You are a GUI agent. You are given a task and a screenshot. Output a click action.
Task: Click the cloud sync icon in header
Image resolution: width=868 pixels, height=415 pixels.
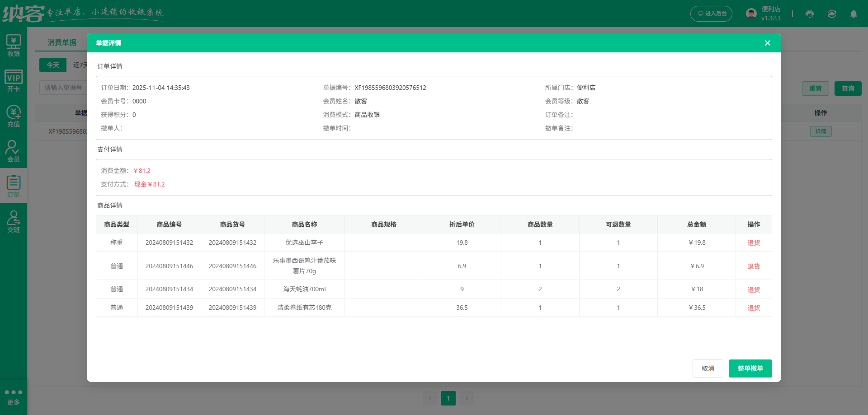pyautogui.click(x=831, y=14)
